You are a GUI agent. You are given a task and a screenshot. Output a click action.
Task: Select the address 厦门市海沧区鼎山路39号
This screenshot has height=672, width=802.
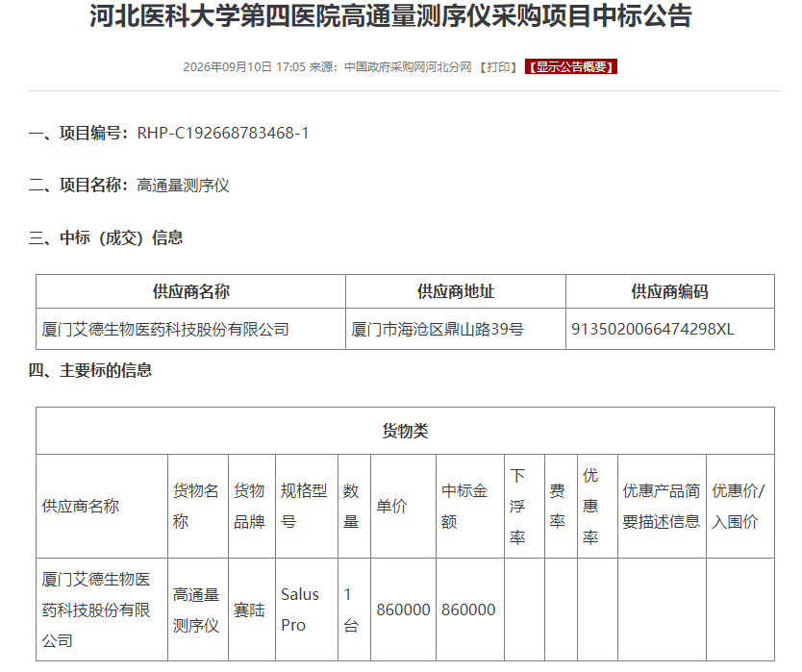click(x=438, y=330)
